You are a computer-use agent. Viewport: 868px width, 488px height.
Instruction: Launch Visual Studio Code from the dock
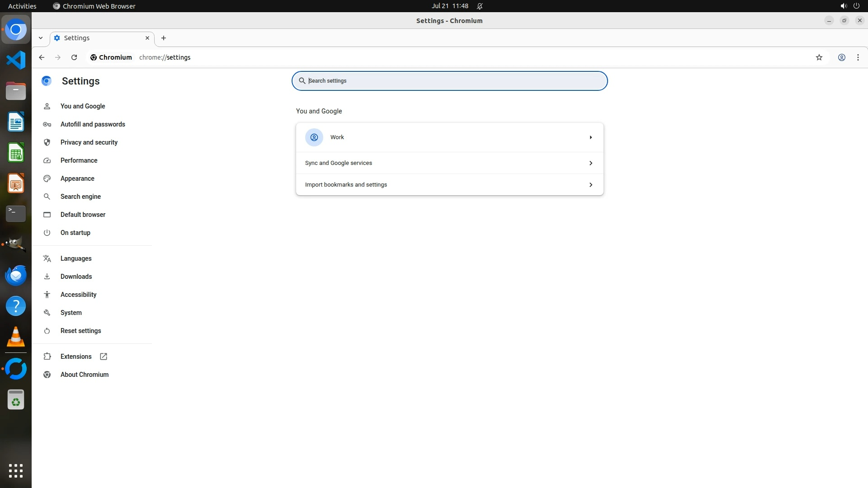click(x=16, y=60)
